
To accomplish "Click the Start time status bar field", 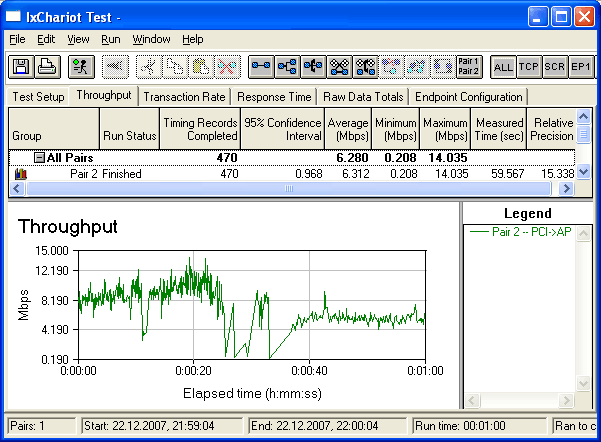I will [x=162, y=426].
